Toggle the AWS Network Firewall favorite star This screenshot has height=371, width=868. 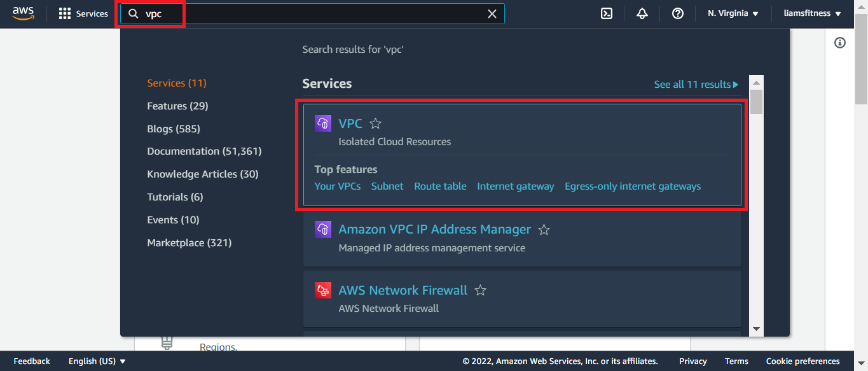point(481,291)
